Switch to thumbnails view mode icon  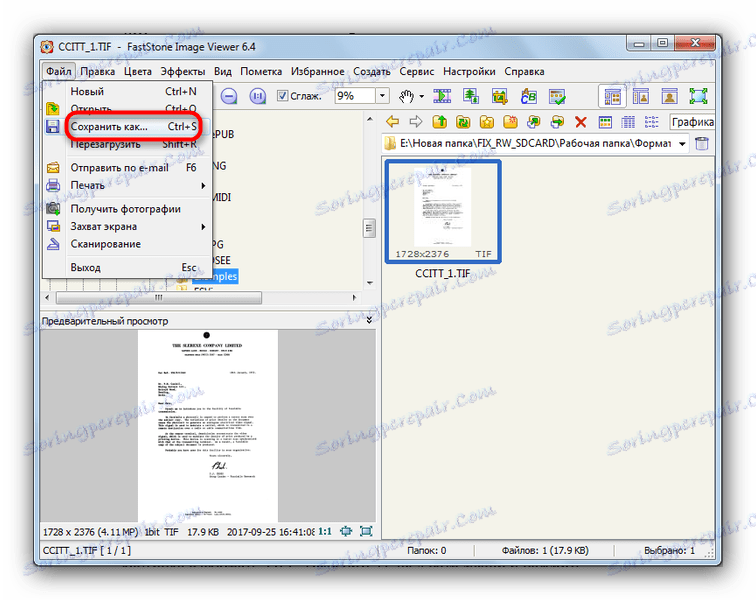(605, 122)
